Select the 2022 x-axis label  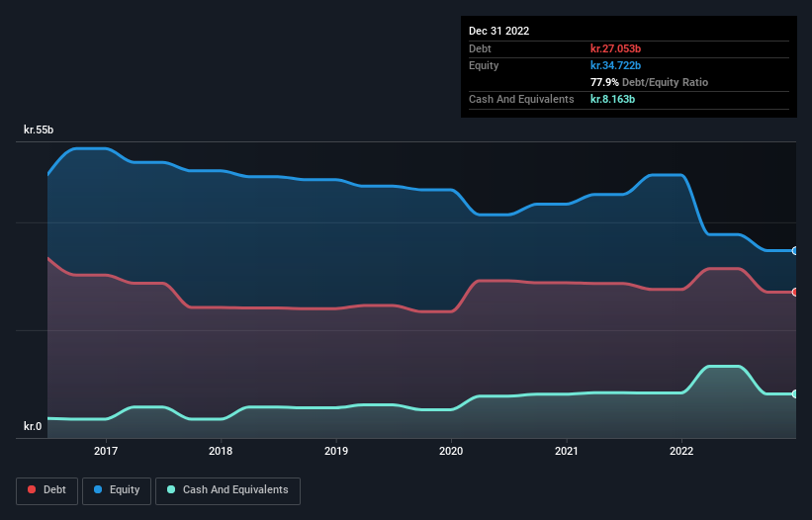tap(681, 451)
